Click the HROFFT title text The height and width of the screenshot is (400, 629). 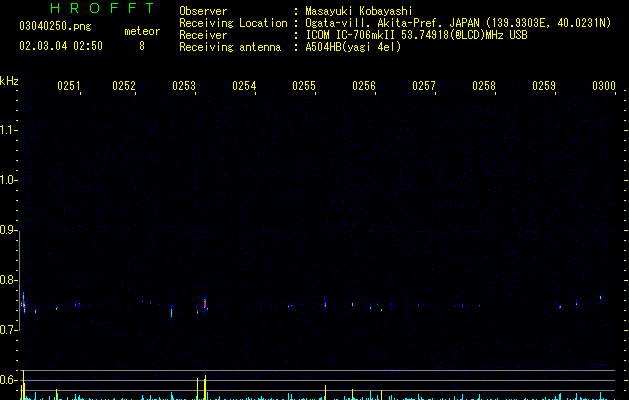[x=103, y=8]
